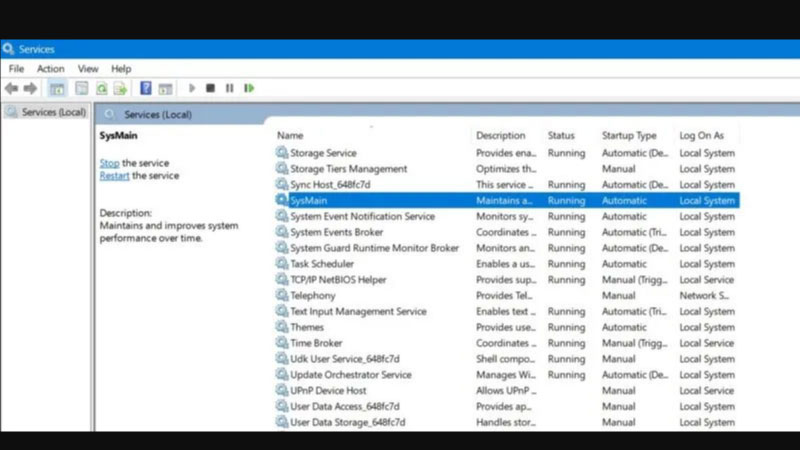This screenshot has height=450, width=800.
Task: Sort by the Name column header
Action: coord(290,135)
